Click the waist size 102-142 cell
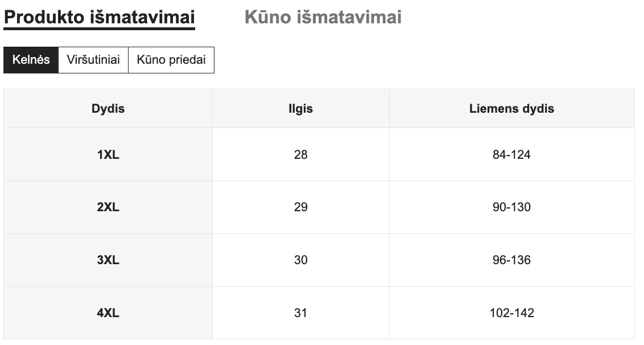 511,313
